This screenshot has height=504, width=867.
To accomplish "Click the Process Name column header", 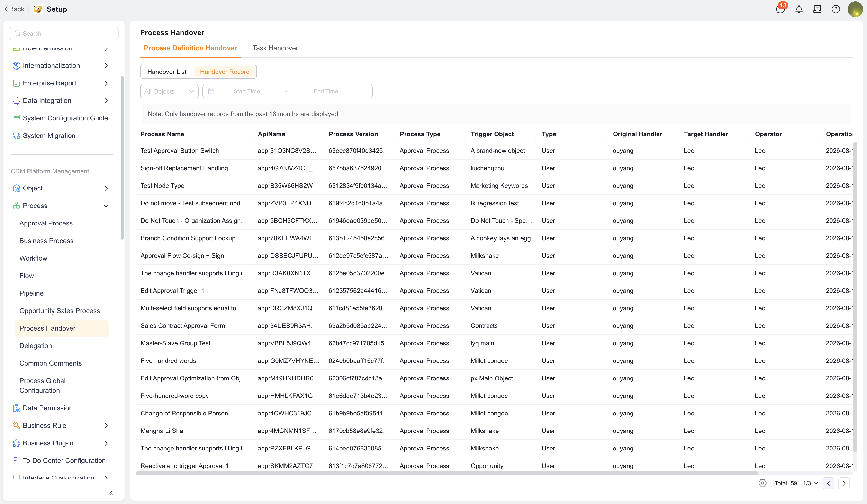I will coord(163,134).
